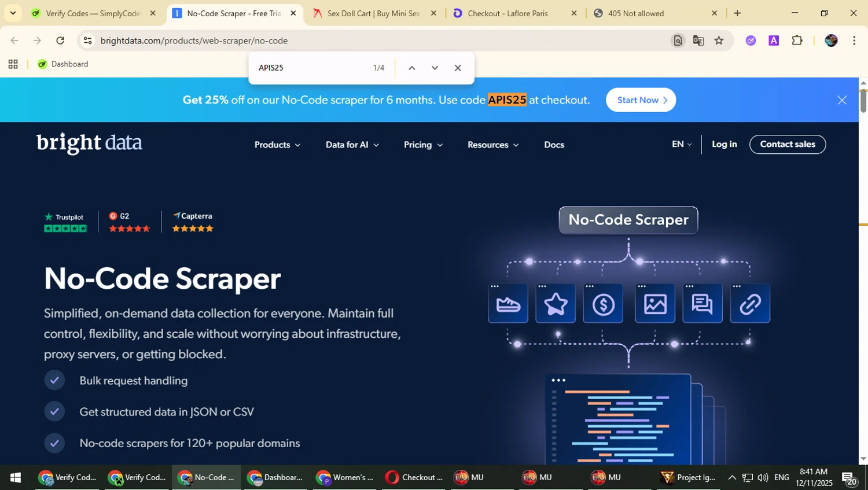Open notification center icon
Viewport: 868px width, 490px height.
849,478
